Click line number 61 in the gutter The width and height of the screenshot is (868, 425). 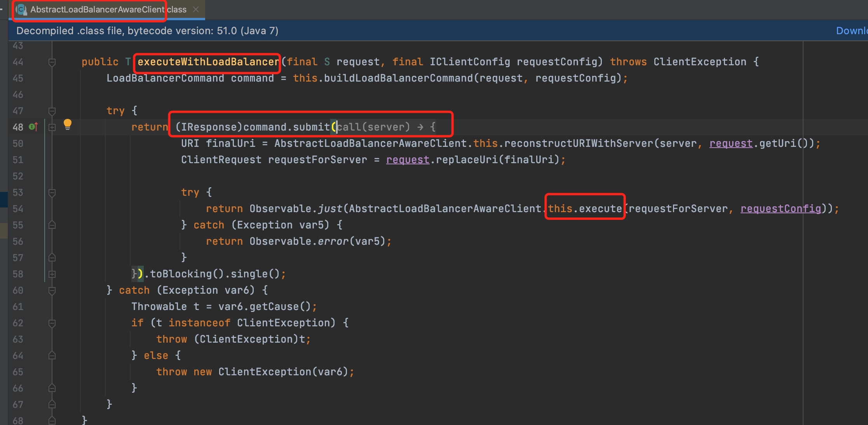[x=18, y=307]
